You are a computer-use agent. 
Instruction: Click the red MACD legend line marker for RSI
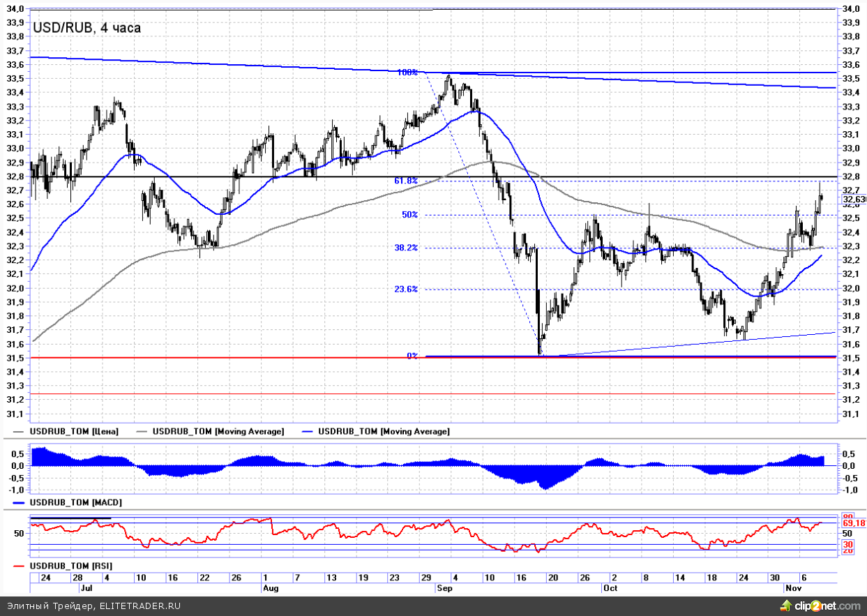coord(19,566)
